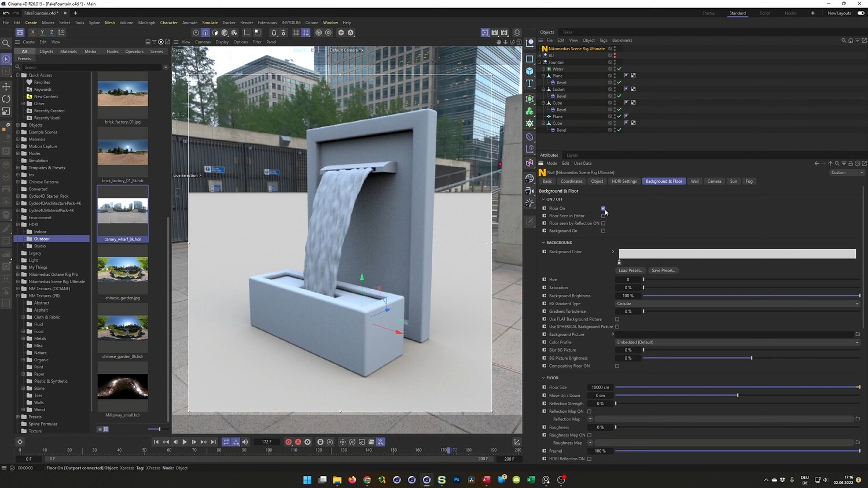Click the Record Active Objects button
Screen dimensions: 868x488
288,442
